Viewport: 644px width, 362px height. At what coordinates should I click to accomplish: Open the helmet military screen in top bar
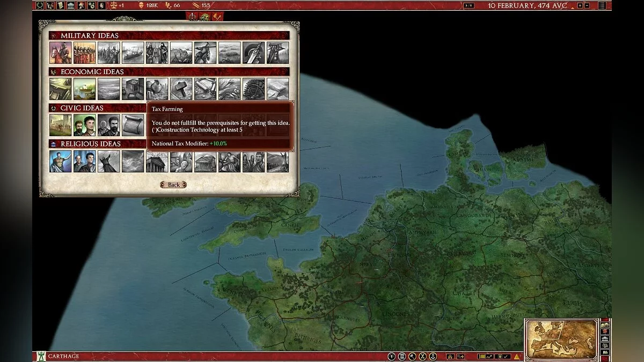[81, 5]
